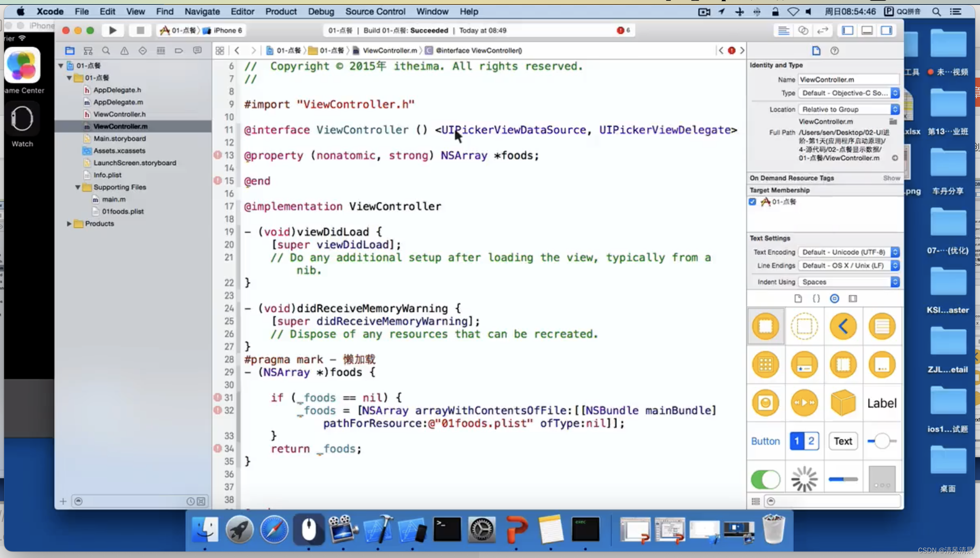The image size is (980, 558).
Task: Click the Run button to build project
Action: [x=112, y=30]
